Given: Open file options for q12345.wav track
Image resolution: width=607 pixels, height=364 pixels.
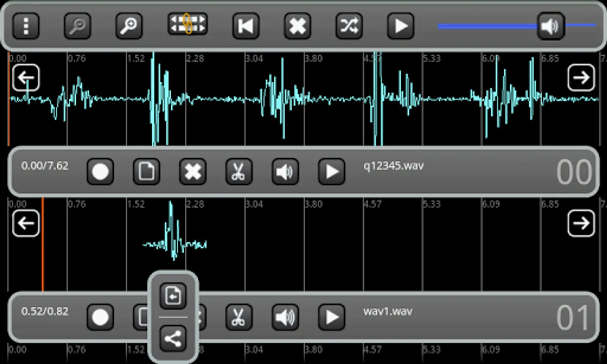Looking at the screenshot, I should (146, 171).
